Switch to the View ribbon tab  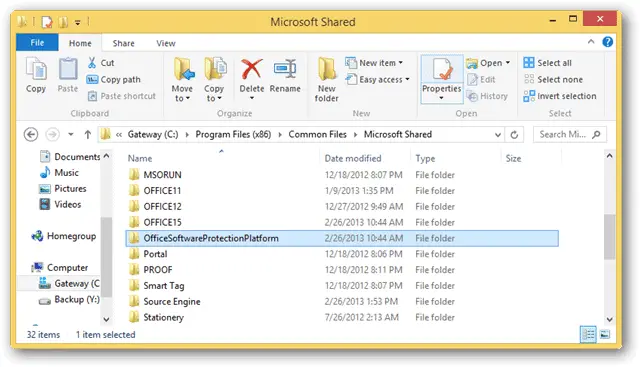tap(166, 43)
